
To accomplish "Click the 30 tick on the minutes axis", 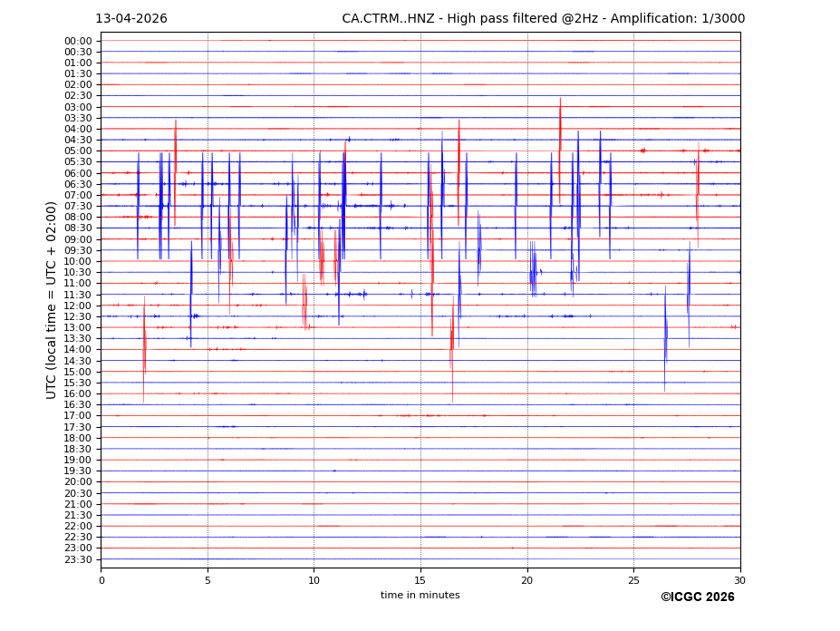I will (739, 580).
